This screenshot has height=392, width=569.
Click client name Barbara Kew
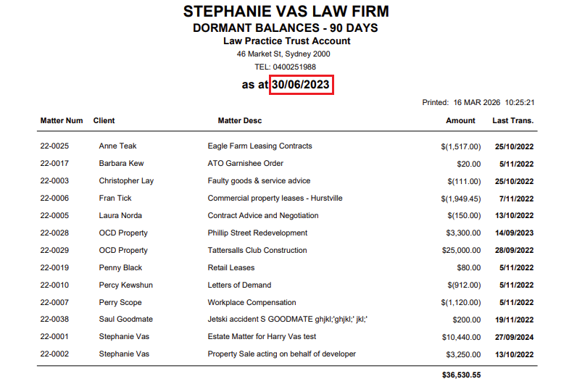[x=121, y=164]
